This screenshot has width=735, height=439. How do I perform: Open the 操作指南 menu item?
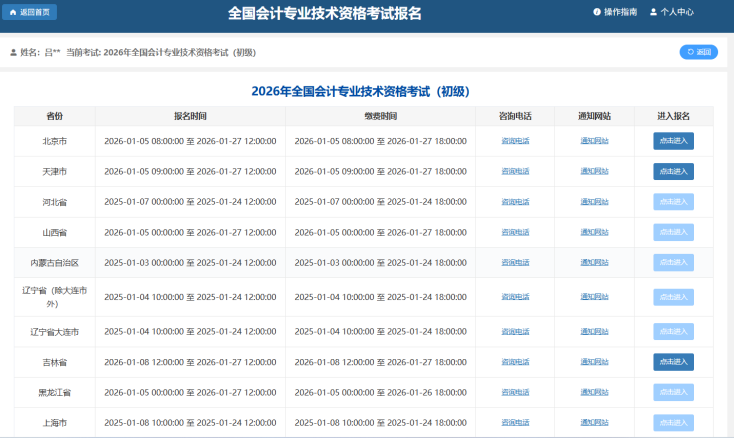(620, 12)
